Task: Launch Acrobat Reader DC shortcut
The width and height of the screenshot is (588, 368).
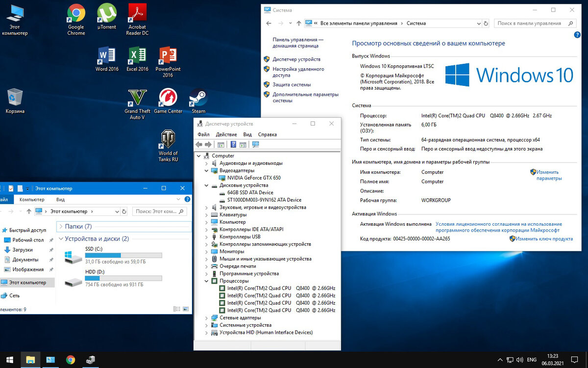Action: [x=137, y=20]
